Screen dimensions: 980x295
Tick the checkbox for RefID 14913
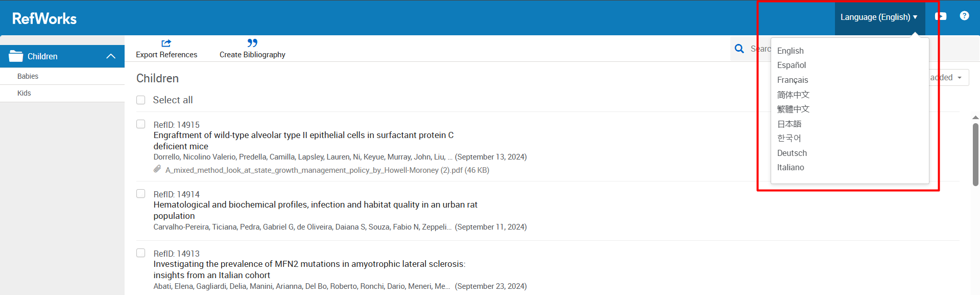point(141,253)
